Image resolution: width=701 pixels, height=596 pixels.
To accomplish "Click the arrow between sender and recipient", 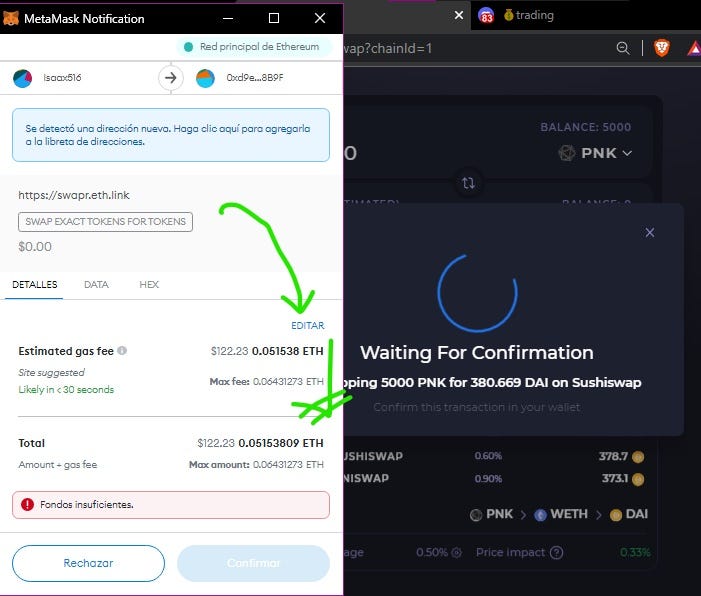I will click(x=171, y=78).
